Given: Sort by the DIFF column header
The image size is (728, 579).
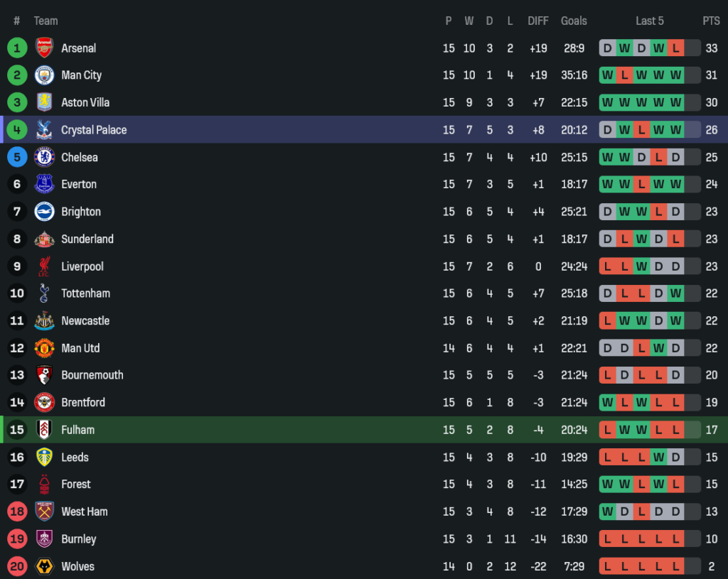Looking at the screenshot, I should pos(538,21).
